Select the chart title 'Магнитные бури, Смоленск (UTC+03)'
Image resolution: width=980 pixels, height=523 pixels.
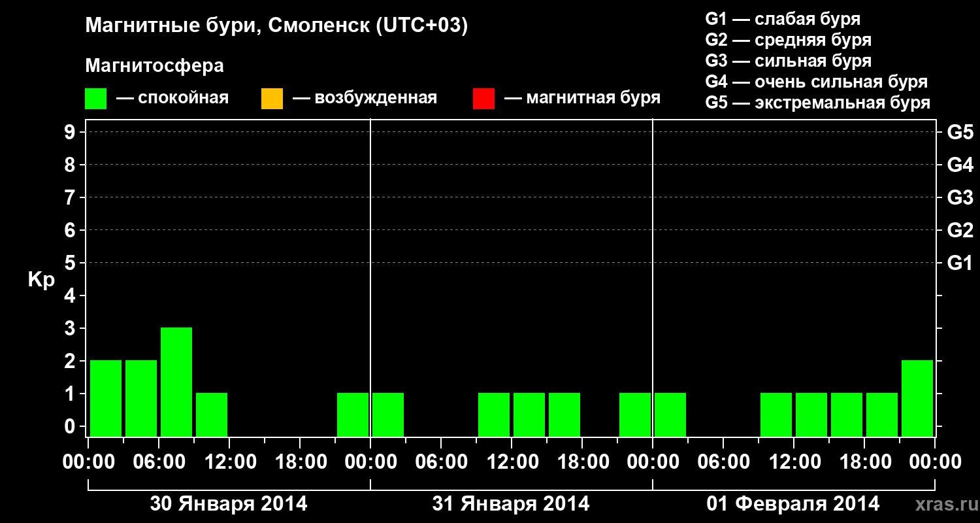pyautogui.click(x=276, y=26)
